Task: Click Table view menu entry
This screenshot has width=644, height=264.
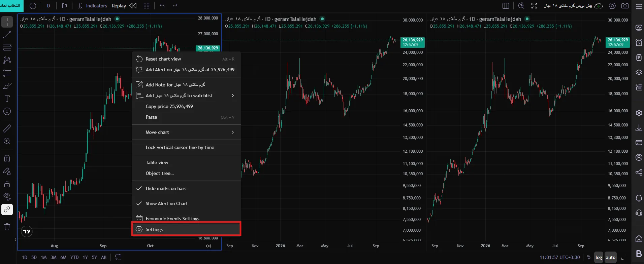Action: coord(186,162)
